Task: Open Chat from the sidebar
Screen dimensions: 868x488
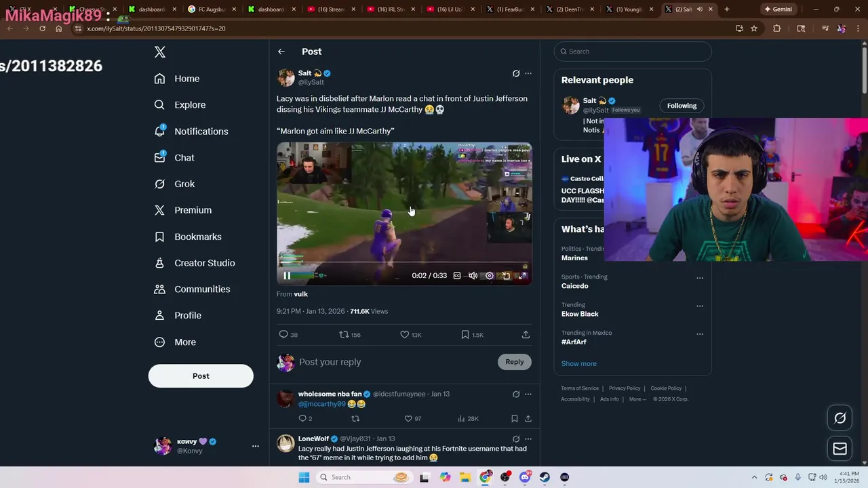Action: click(174, 157)
